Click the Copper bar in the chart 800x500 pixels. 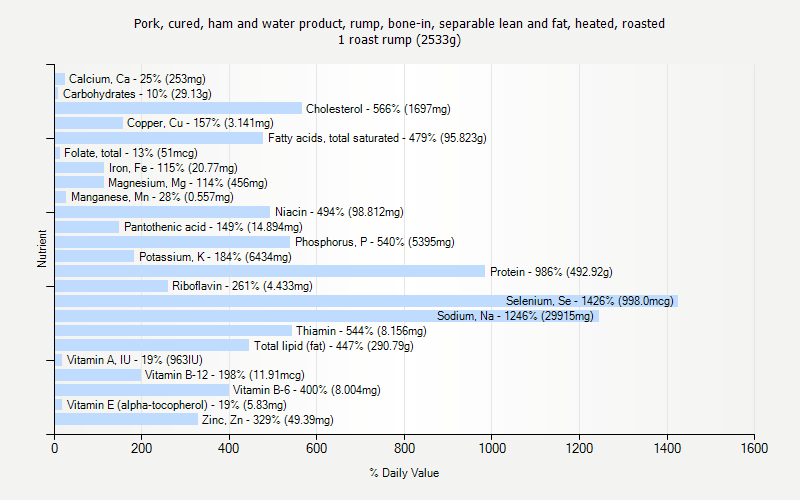pyautogui.click(x=89, y=123)
